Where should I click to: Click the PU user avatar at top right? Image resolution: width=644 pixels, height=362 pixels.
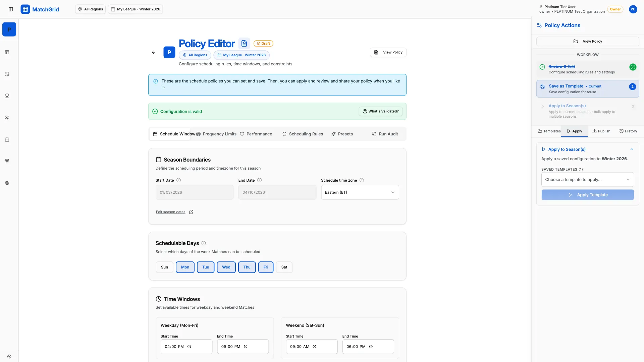pyautogui.click(x=633, y=9)
